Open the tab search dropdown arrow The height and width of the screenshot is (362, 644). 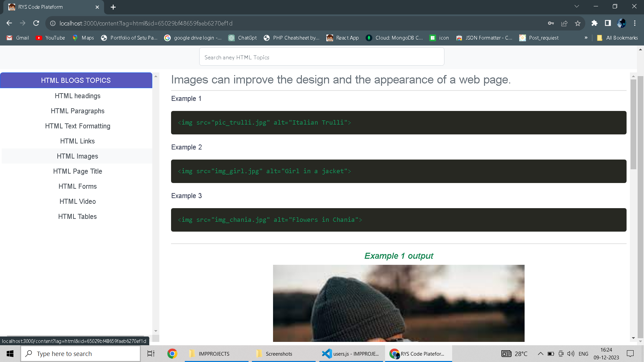click(x=577, y=6)
